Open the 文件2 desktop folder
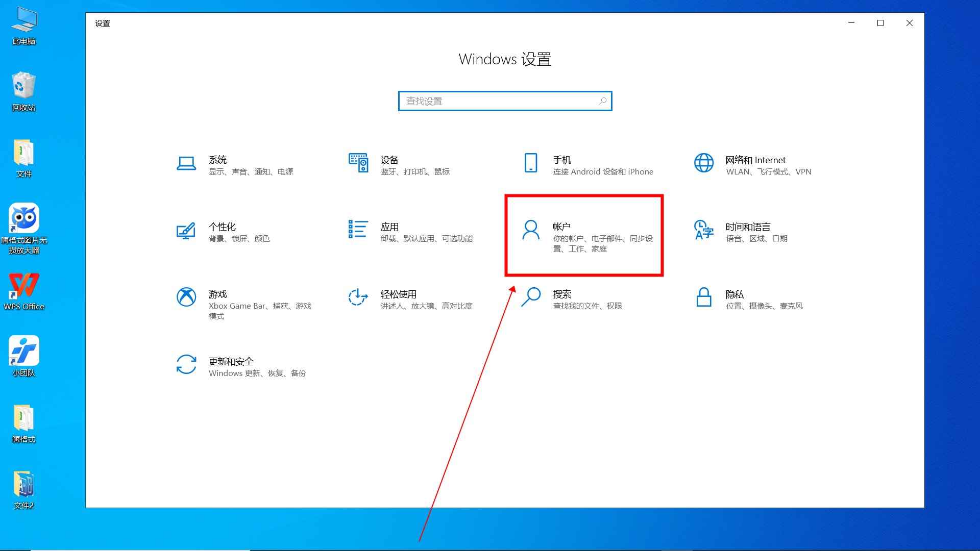This screenshot has width=980, height=551. point(24,485)
